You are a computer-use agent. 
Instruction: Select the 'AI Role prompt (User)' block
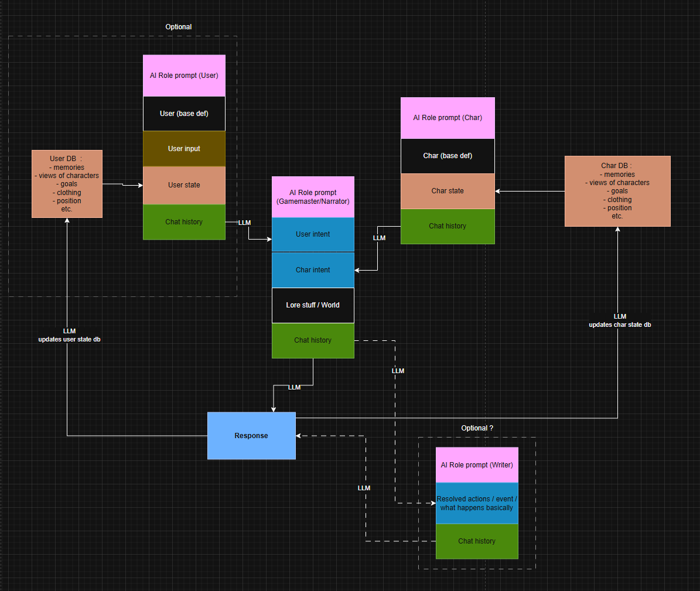tap(184, 76)
